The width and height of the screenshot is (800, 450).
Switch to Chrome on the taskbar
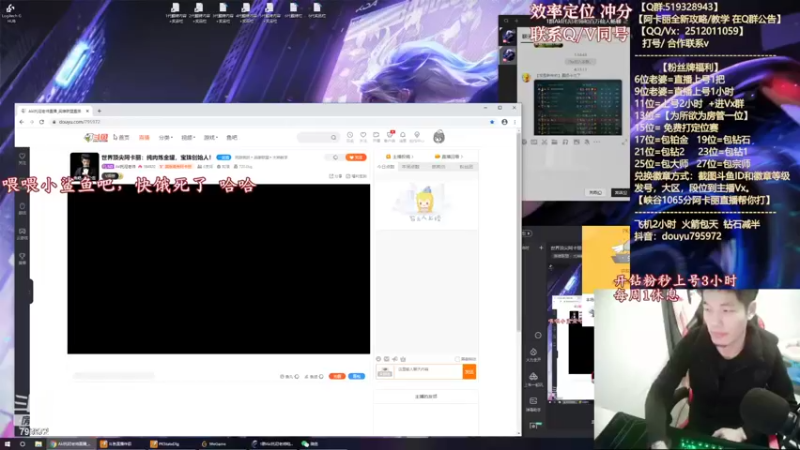[70, 444]
